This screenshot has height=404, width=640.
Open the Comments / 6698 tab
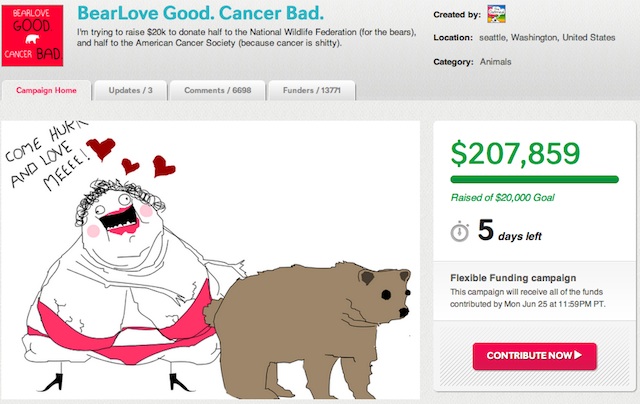pos(218,90)
